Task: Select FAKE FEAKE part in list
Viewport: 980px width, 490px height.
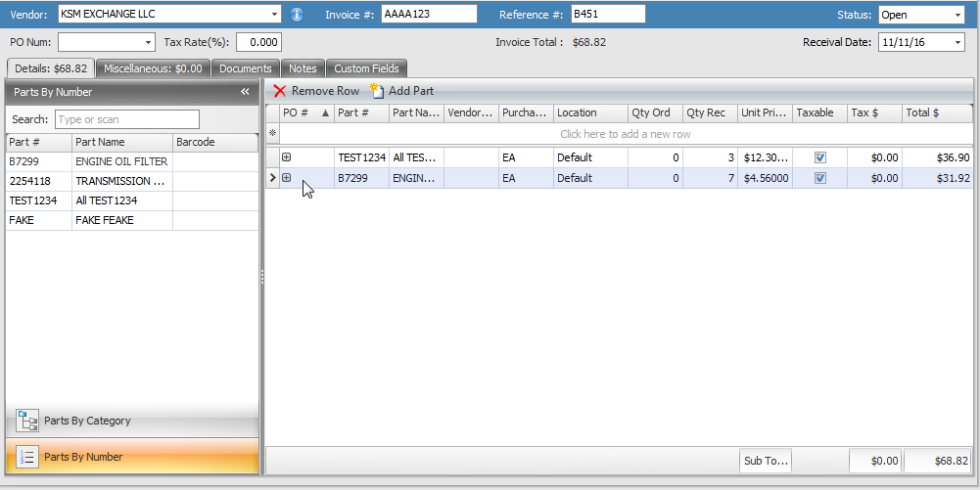Action: click(132, 220)
